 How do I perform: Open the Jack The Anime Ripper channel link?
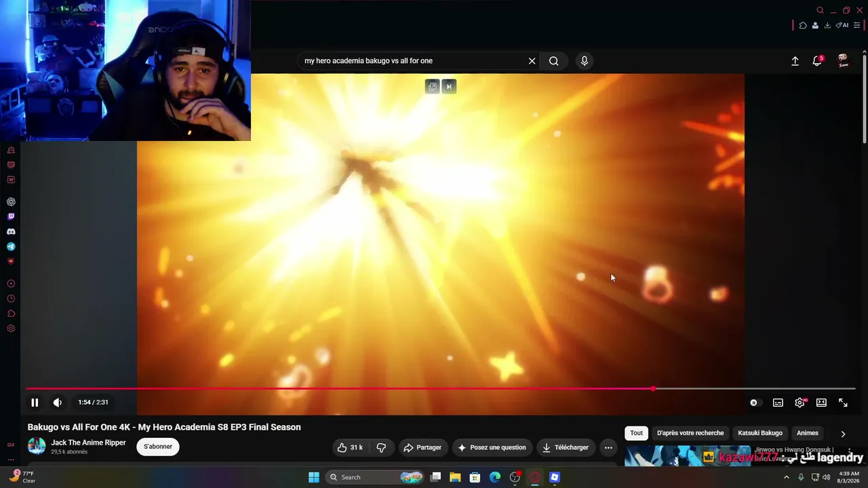tap(88, 443)
